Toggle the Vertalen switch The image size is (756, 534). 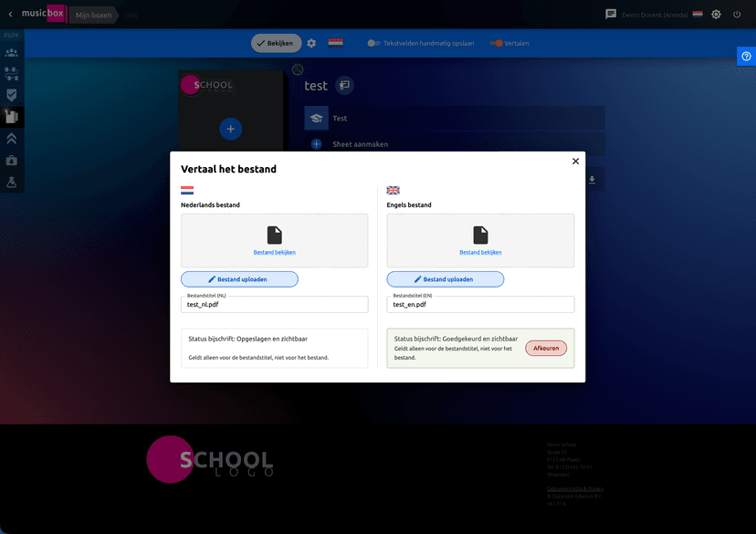pos(496,43)
